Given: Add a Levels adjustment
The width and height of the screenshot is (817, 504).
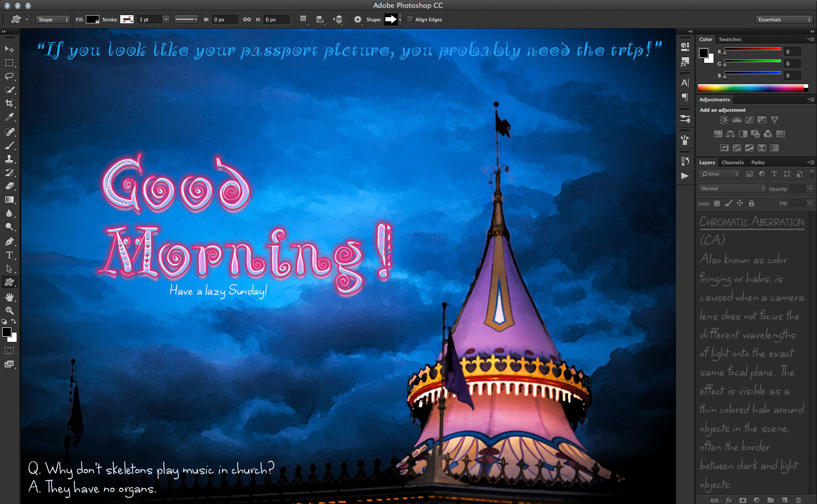Looking at the screenshot, I should coord(736,120).
